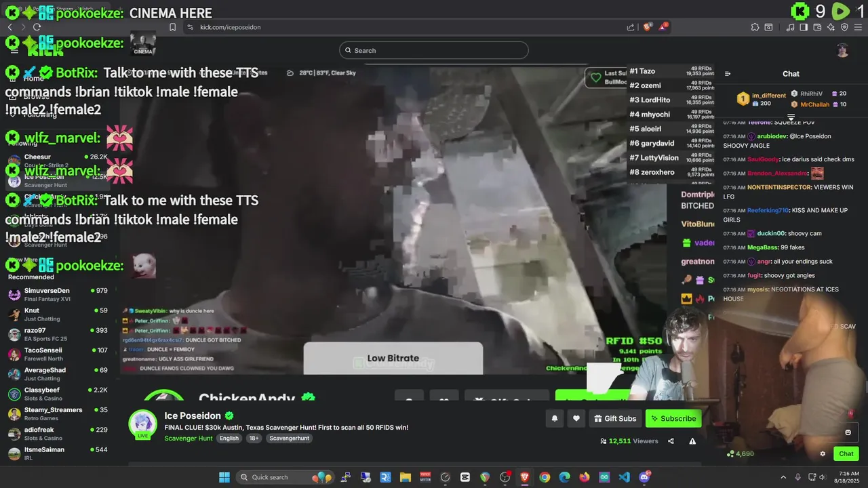Open AverageShad recommended channel
The width and height of the screenshot is (868, 488).
click(58, 374)
